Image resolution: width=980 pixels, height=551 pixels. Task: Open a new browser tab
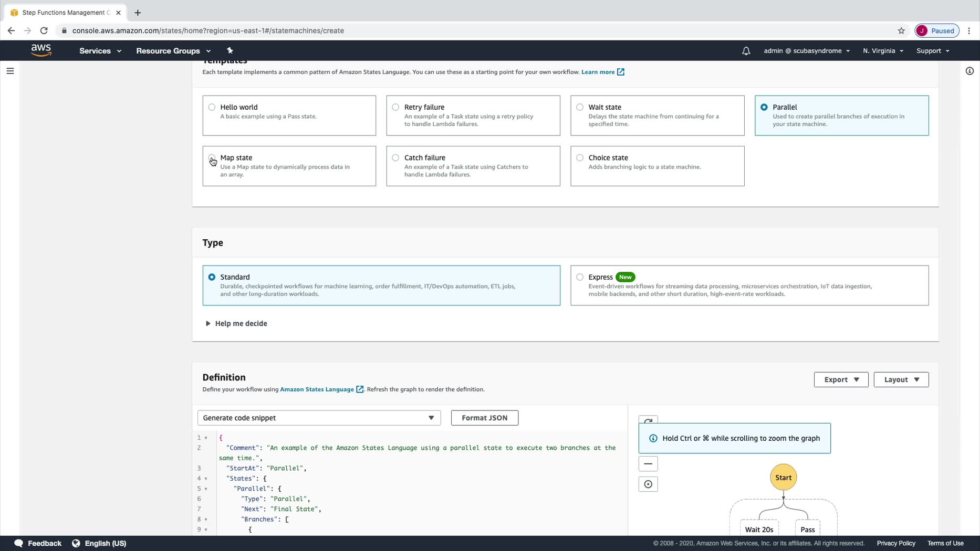click(x=138, y=13)
